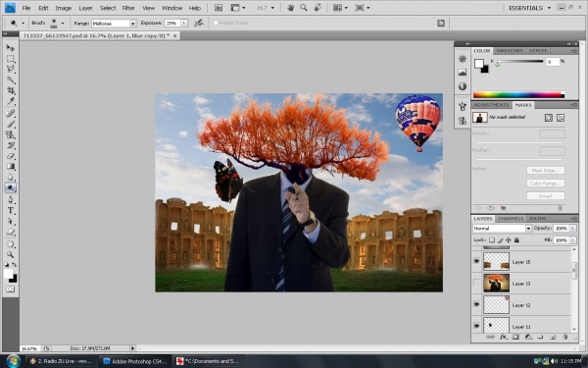This screenshot has height=368, width=588.
Task: Switch to the Channels tab
Action: click(x=511, y=218)
